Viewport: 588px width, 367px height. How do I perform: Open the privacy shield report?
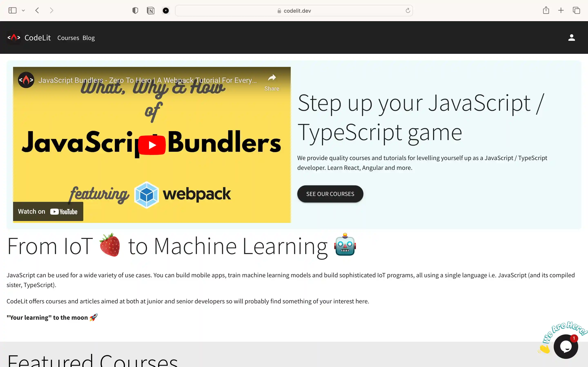135,10
